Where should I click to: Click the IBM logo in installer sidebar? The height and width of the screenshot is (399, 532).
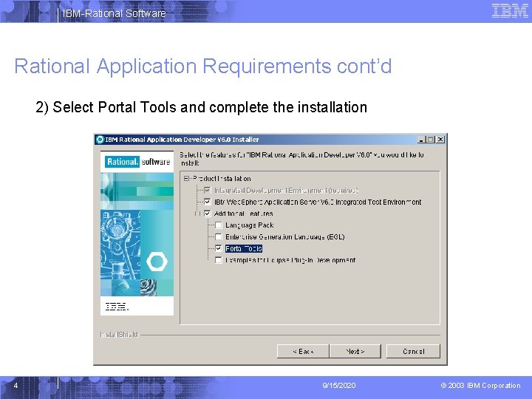tap(117, 307)
